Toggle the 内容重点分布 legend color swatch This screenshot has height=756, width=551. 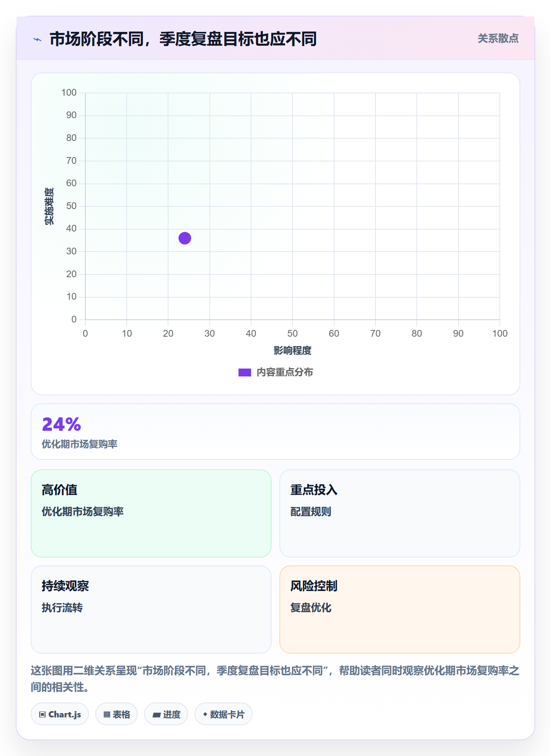244,372
